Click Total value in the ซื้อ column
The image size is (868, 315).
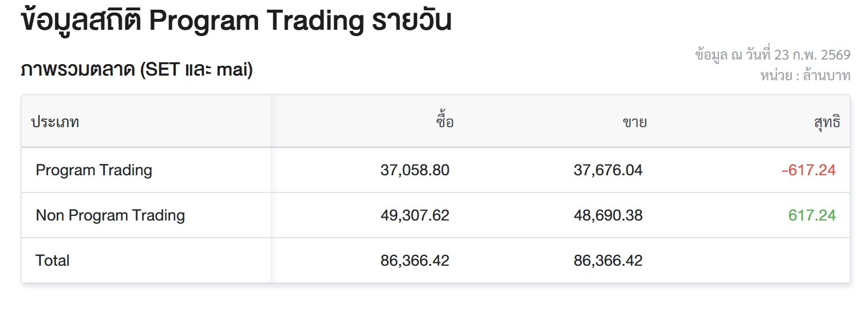point(415,261)
